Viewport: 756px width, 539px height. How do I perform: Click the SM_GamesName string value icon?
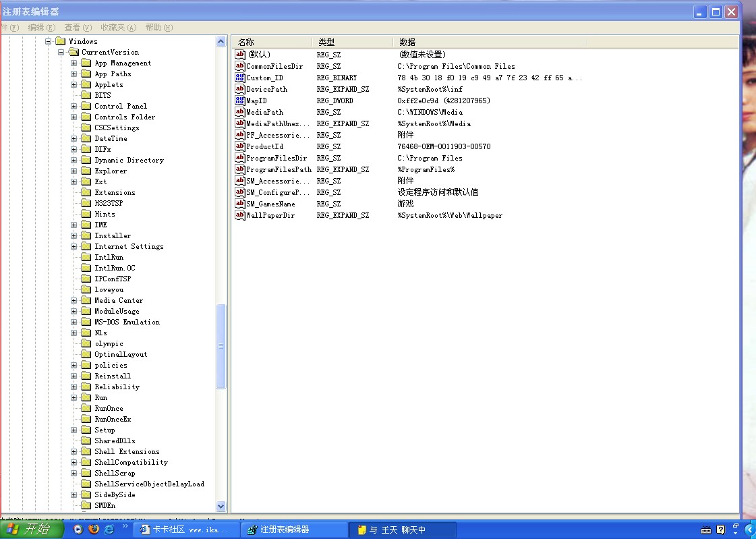[239, 204]
